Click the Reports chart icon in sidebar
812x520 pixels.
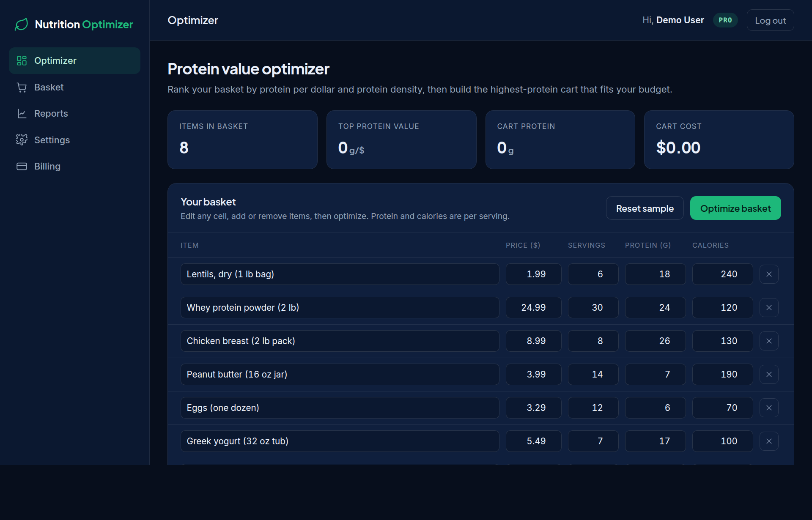tap(22, 114)
